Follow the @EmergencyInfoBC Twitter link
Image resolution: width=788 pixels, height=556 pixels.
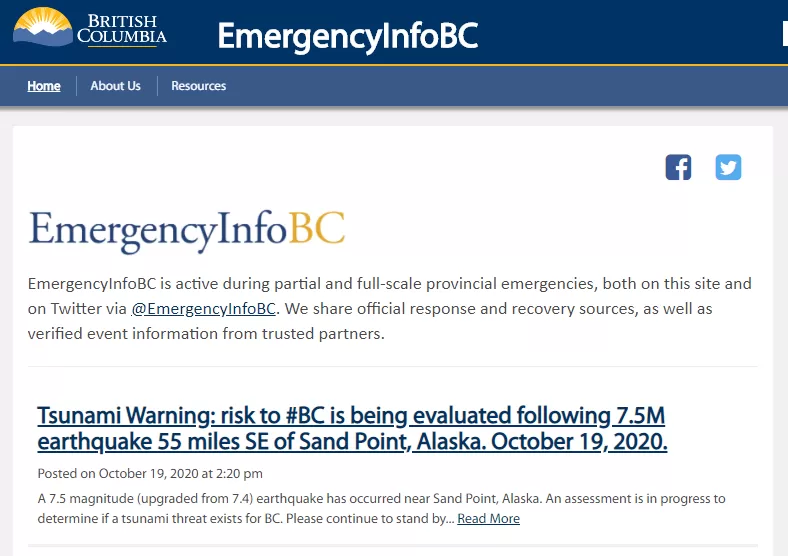coord(204,309)
